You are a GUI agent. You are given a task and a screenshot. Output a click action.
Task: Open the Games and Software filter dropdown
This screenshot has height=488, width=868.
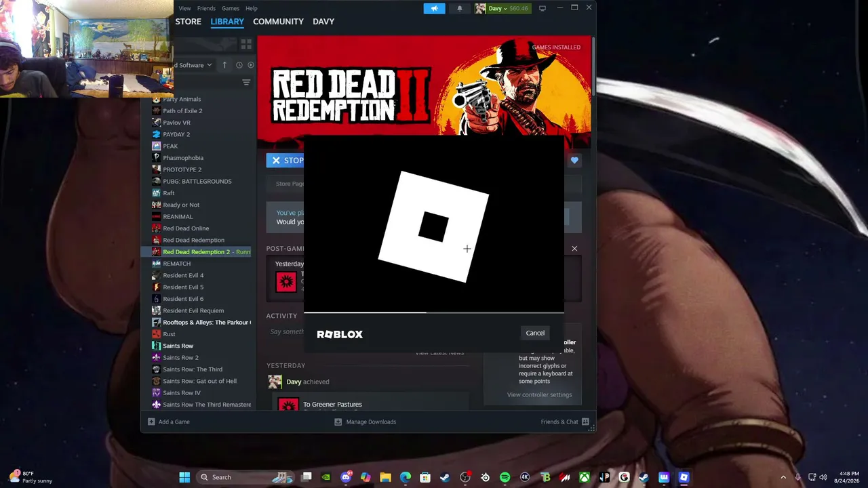193,65
